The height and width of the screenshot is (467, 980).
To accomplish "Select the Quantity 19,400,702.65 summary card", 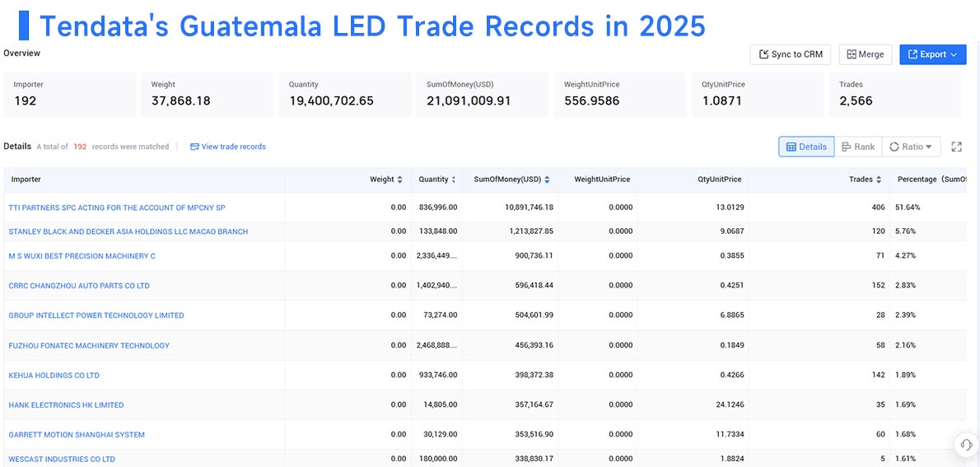I will 344,95.
